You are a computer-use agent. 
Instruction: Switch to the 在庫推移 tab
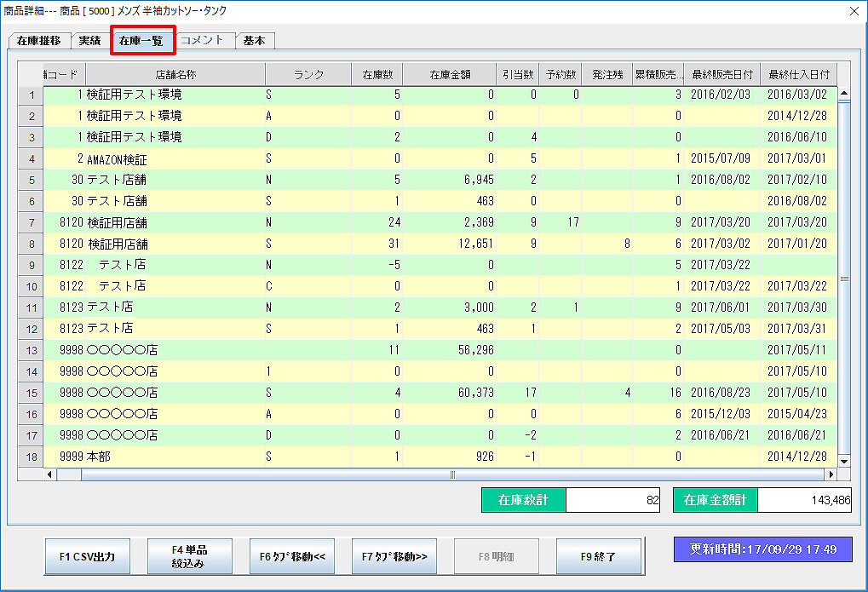pos(38,41)
